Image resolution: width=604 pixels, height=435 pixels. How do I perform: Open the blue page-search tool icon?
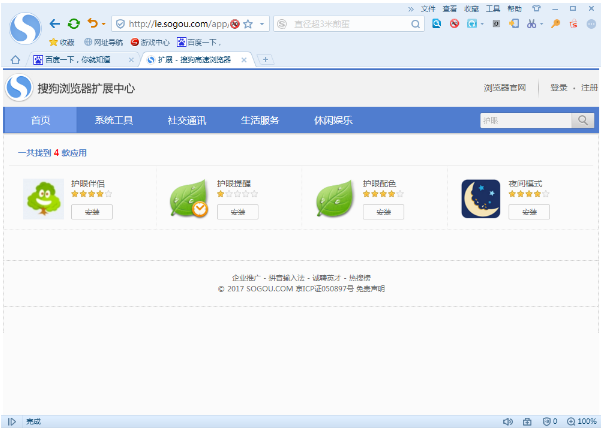[436, 24]
